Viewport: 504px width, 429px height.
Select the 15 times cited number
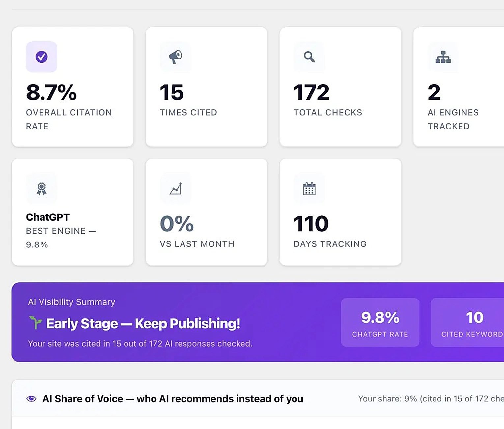172,92
